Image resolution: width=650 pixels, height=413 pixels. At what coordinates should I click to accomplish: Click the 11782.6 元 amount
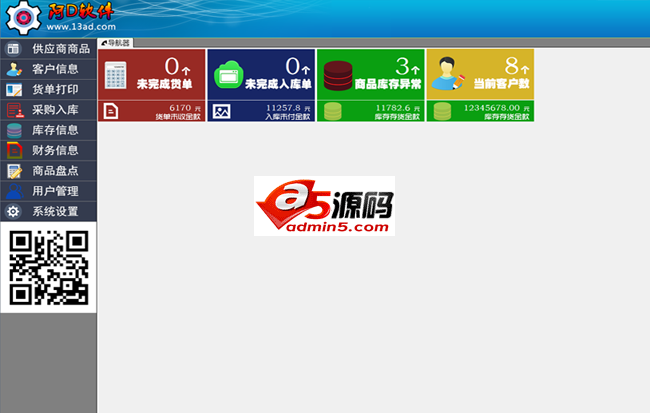398,108
